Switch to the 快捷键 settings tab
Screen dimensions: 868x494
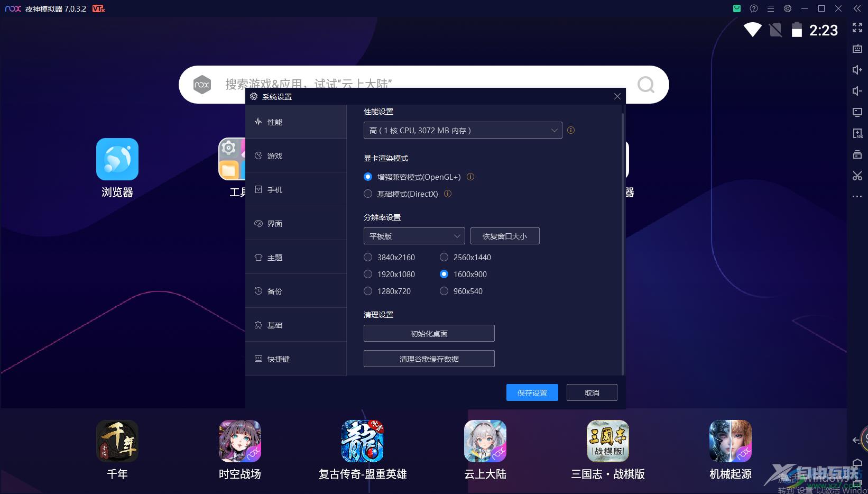point(296,359)
